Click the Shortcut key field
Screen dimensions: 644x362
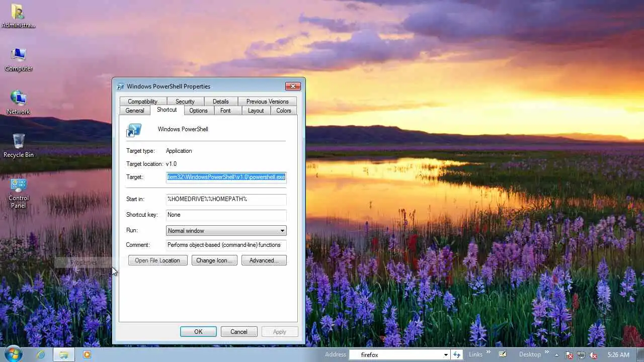click(226, 215)
